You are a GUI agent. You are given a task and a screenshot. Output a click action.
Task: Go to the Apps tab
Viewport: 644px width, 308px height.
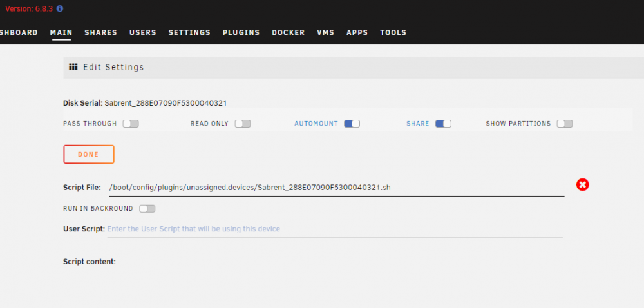(357, 32)
